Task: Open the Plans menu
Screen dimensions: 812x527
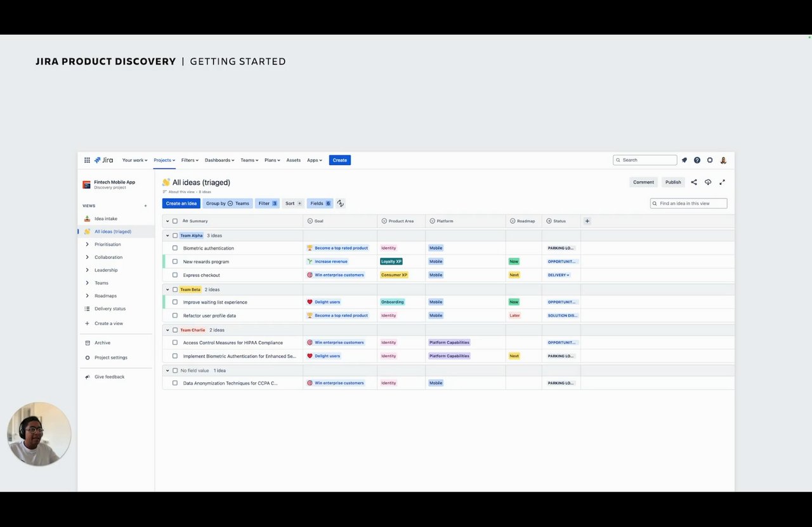Action: (272, 160)
